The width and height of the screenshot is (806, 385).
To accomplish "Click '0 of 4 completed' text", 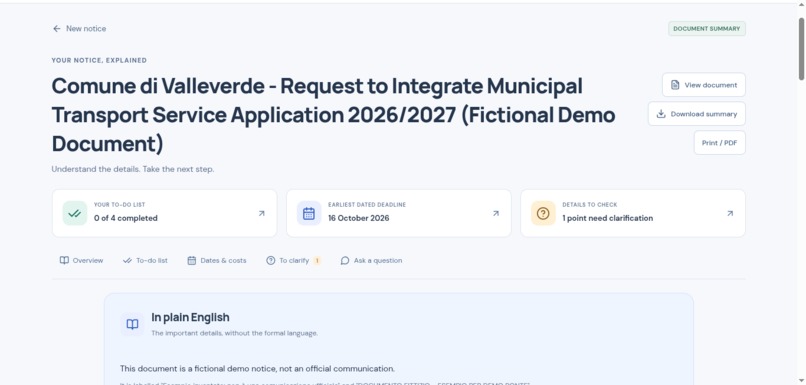I will point(125,218).
